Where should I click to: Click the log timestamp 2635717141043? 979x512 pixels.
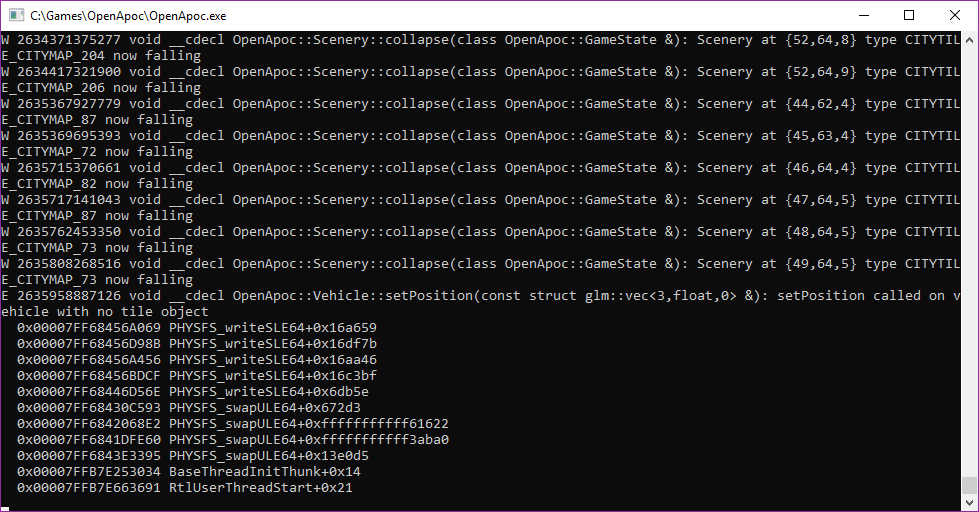coord(69,200)
